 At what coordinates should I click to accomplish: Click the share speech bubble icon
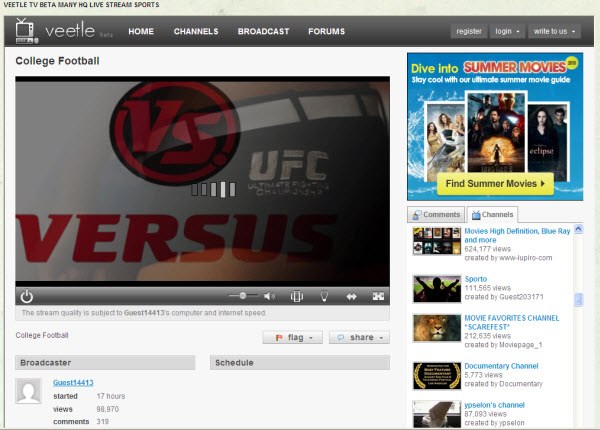click(x=341, y=337)
